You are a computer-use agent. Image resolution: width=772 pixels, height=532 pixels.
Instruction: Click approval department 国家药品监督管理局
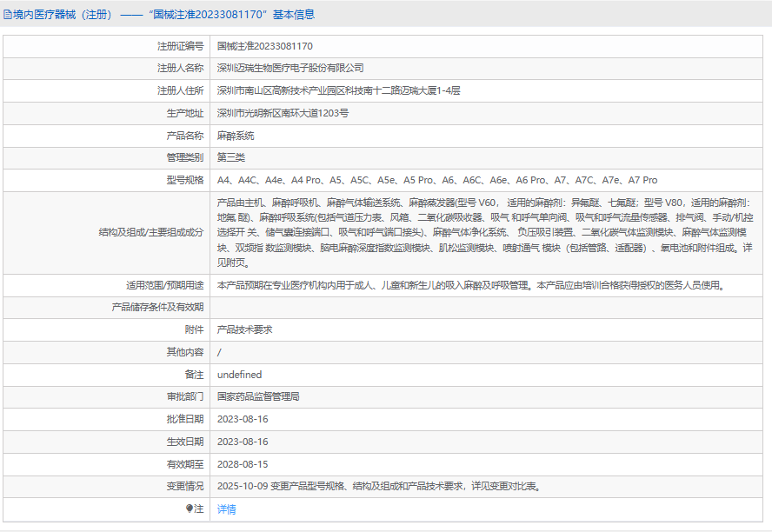point(258,396)
